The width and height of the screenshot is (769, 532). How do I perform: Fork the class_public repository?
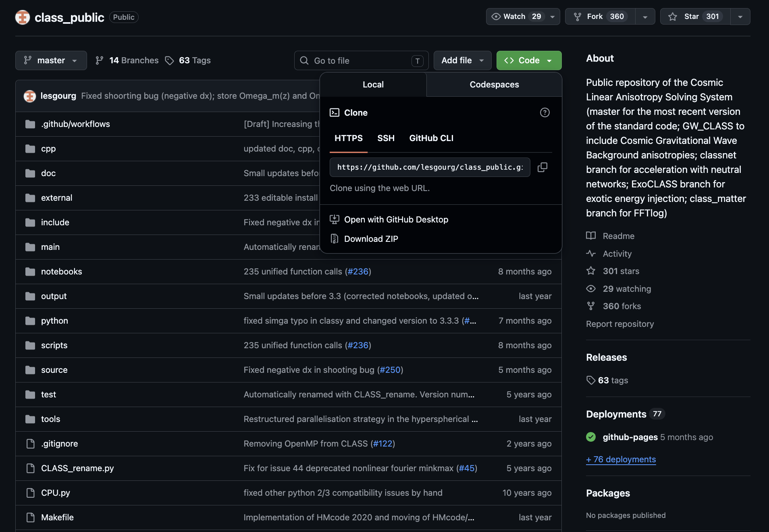pyautogui.click(x=601, y=17)
